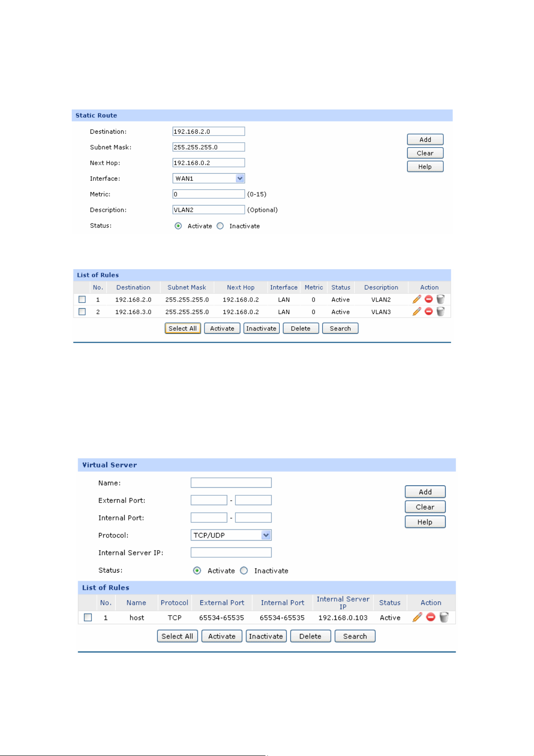Image resolution: width=534 pixels, height=756 pixels.
Task: Disable 'host' virtual server via red icon
Action: click(430, 617)
